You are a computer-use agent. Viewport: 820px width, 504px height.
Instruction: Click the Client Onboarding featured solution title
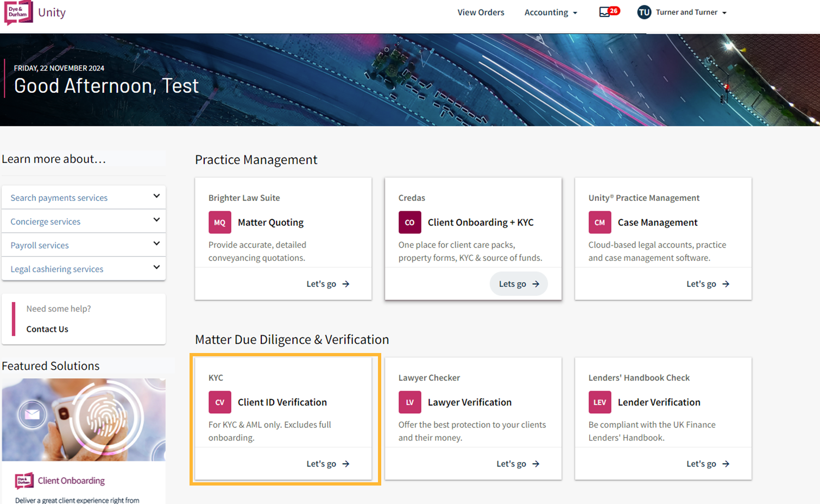(x=71, y=481)
